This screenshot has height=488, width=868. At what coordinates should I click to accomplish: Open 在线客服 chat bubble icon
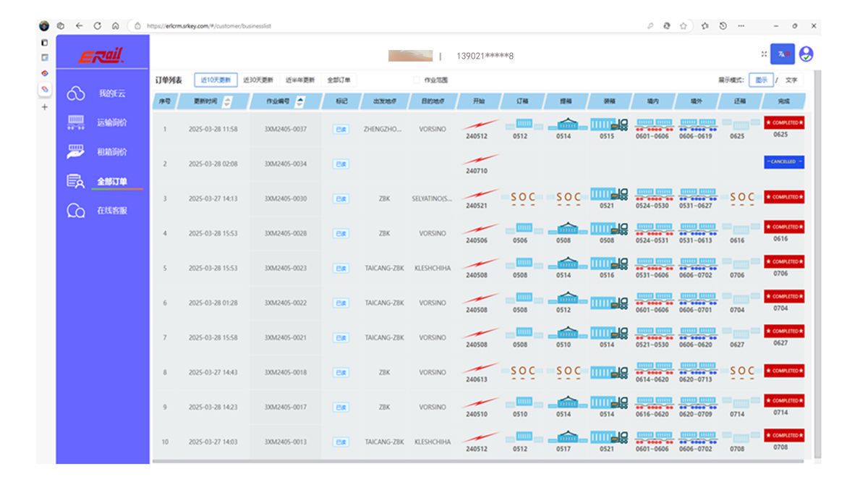coord(76,211)
